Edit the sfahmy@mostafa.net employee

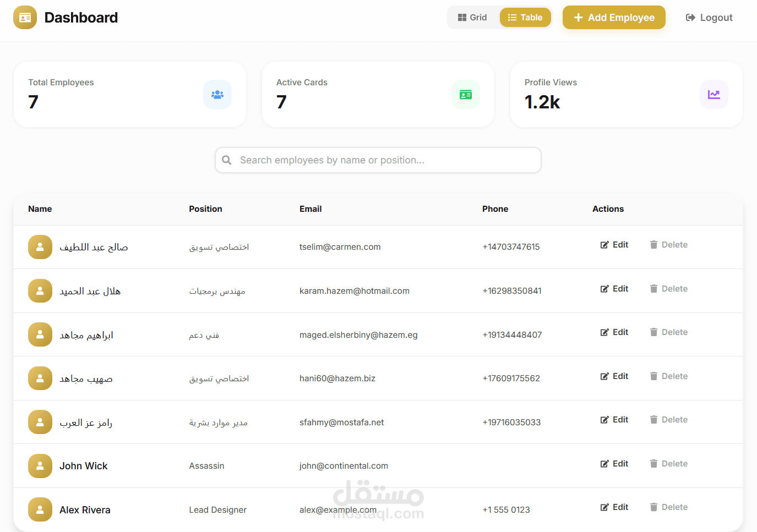point(614,420)
